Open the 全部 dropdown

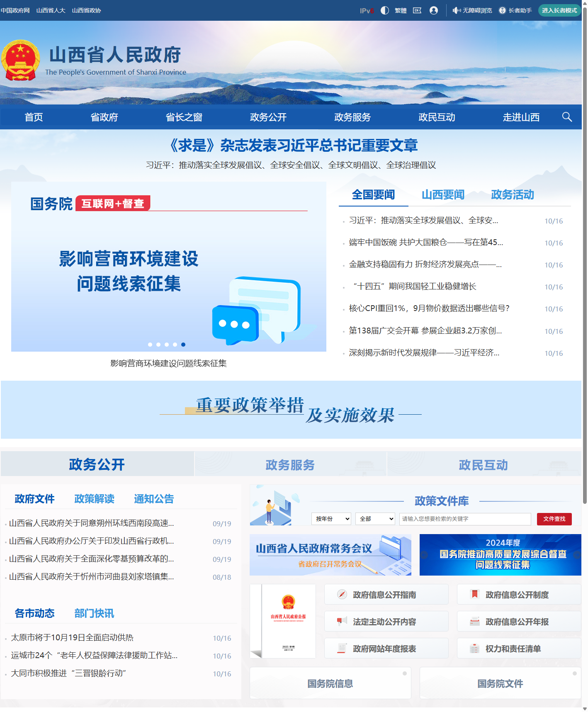375,519
